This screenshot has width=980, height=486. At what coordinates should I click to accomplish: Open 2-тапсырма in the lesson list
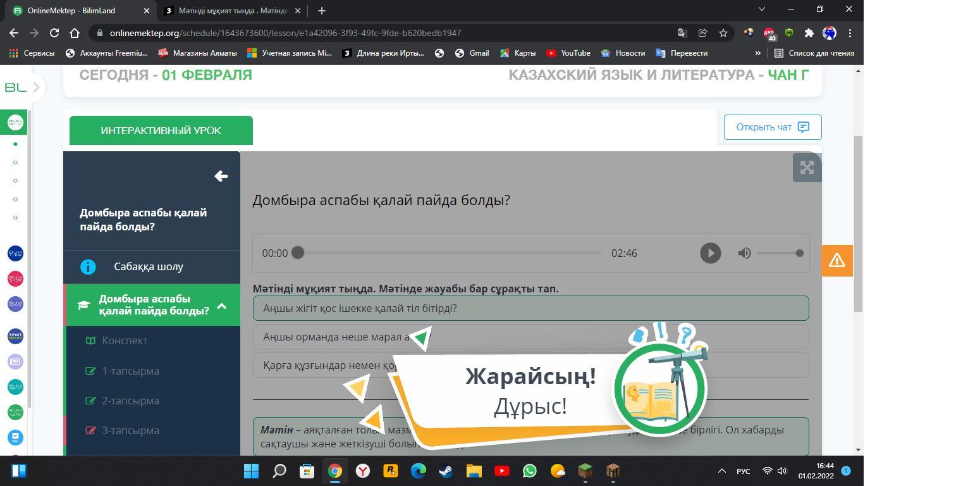point(130,401)
